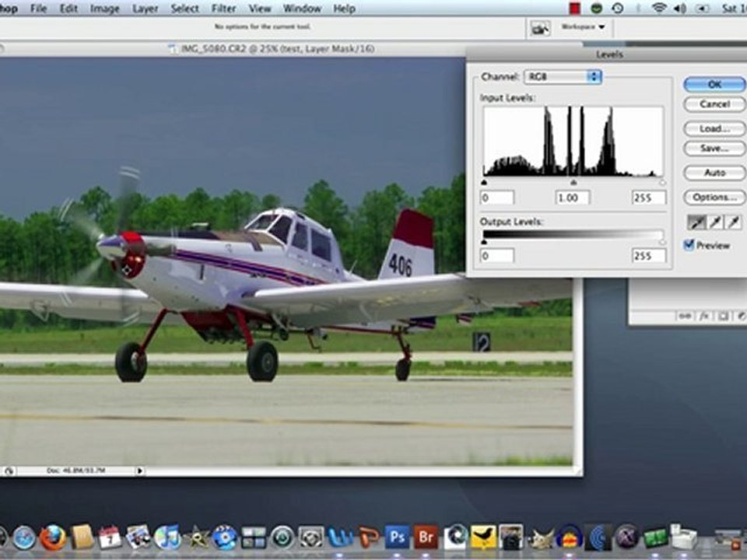This screenshot has width=747, height=560.
Task: Open the green Numbers icon in Dock
Action: click(655, 538)
